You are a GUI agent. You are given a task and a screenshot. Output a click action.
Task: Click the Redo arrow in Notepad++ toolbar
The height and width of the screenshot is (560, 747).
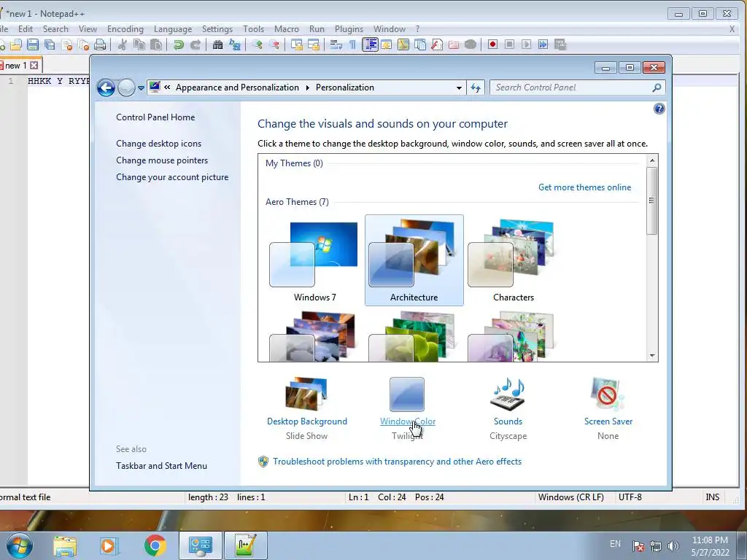coord(196,44)
